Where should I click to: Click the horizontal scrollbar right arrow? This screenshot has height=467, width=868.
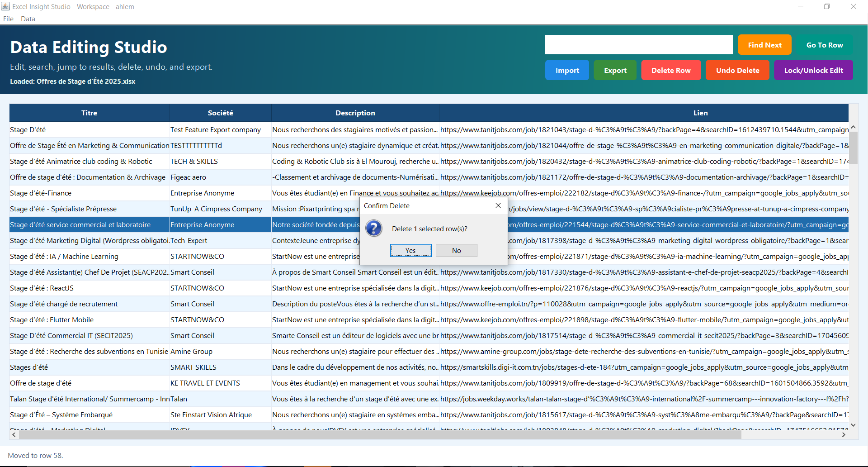844,434
